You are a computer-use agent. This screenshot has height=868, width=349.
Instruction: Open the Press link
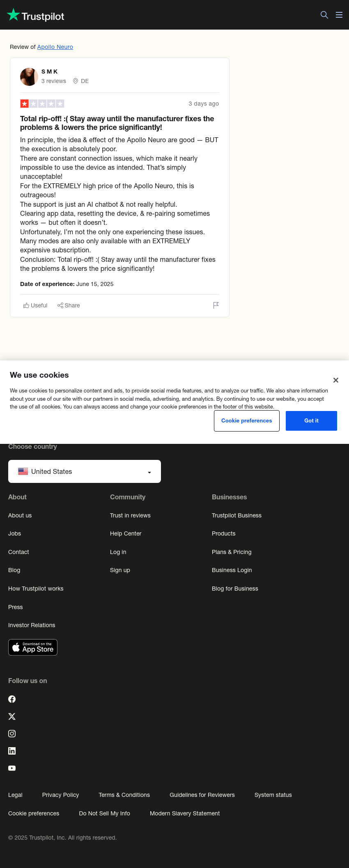[x=16, y=607]
